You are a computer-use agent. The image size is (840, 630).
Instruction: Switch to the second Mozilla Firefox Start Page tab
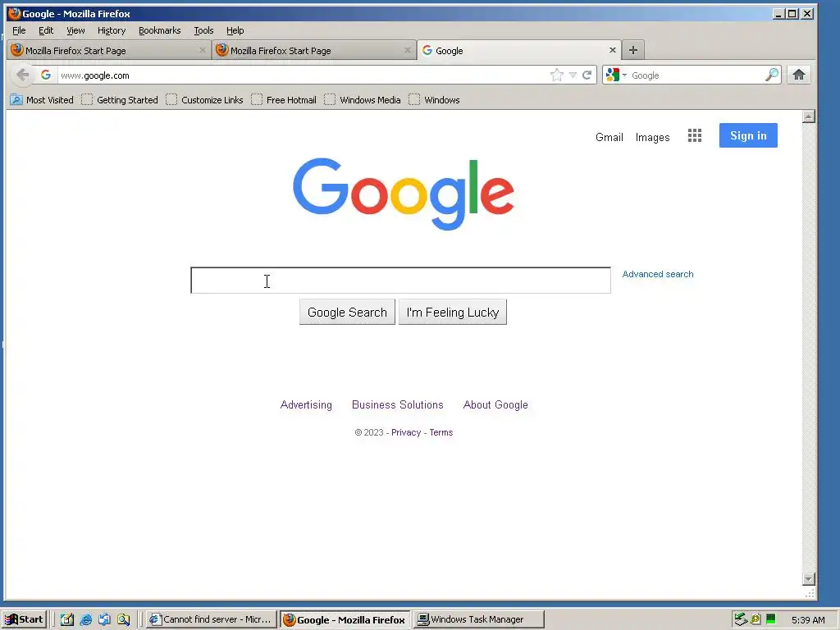coord(314,50)
